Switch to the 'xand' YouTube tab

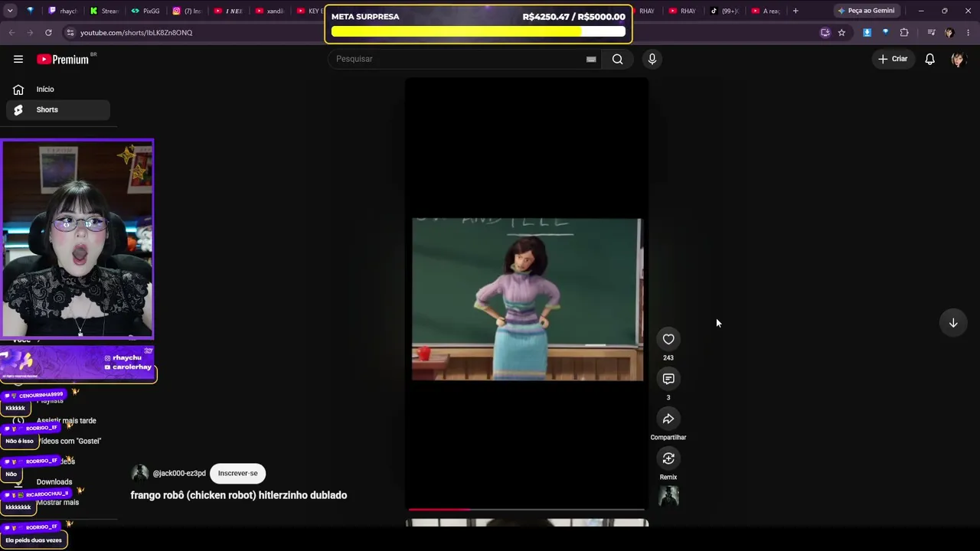(269, 11)
